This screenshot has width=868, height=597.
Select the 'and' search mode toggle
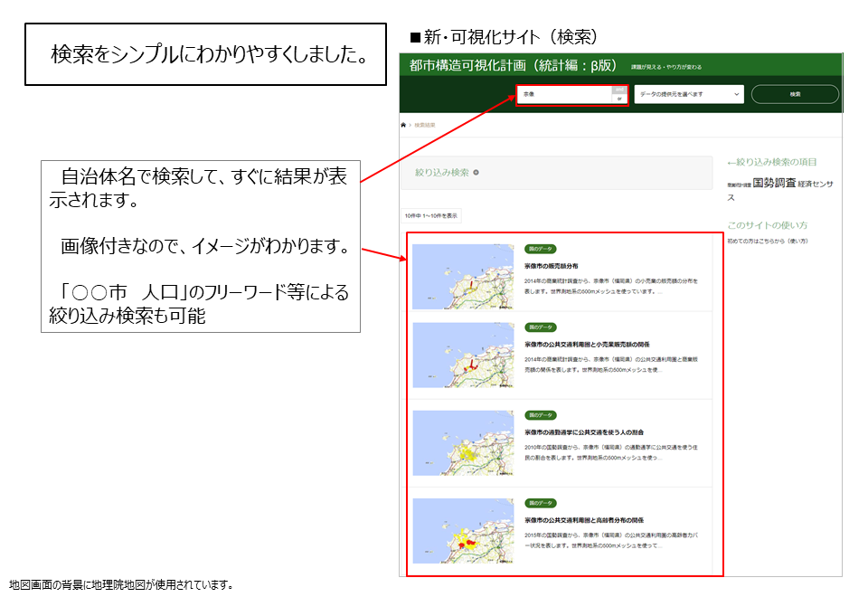[x=619, y=90]
